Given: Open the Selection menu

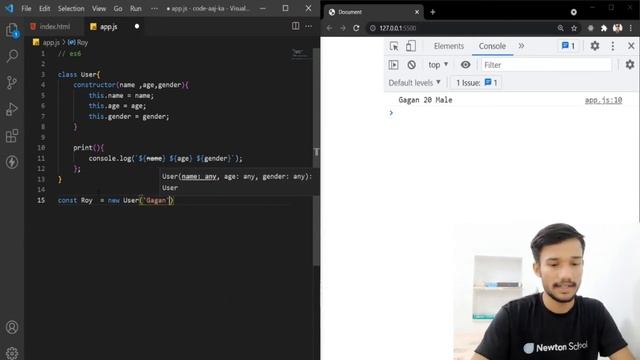Looking at the screenshot, I should 71,9.
